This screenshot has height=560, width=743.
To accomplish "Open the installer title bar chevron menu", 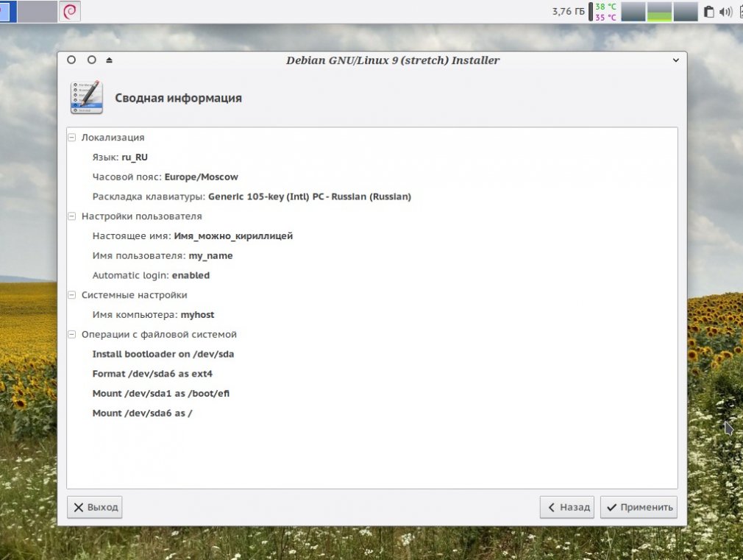I will (x=676, y=60).
